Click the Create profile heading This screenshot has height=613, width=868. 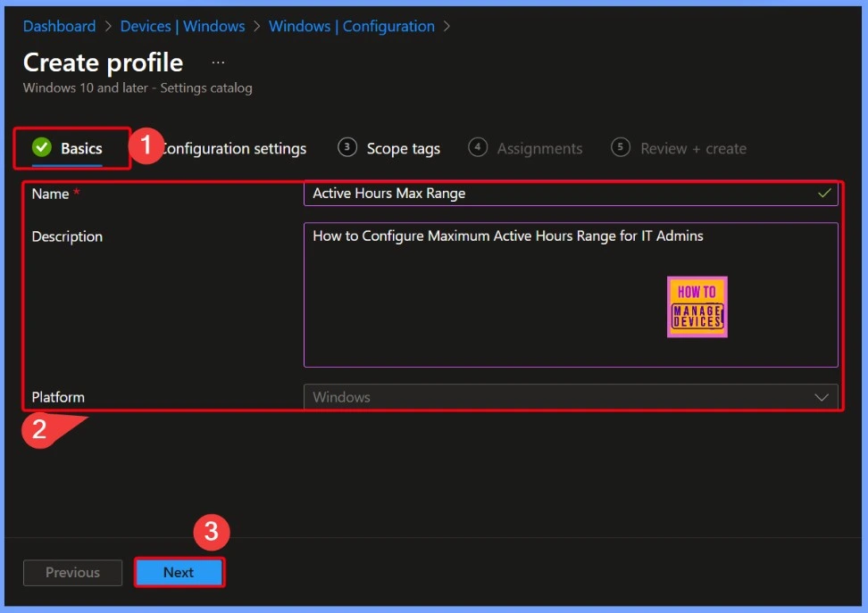(x=103, y=62)
